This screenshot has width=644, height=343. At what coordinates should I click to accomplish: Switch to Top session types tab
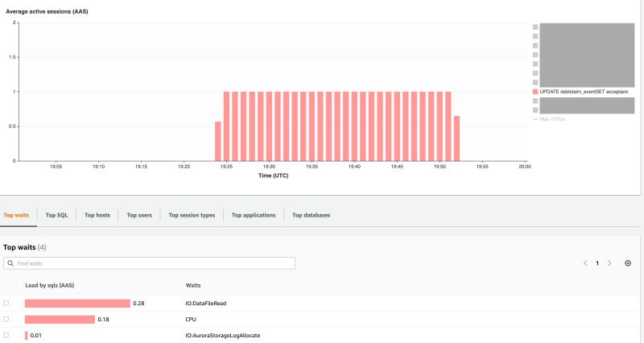point(192,215)
